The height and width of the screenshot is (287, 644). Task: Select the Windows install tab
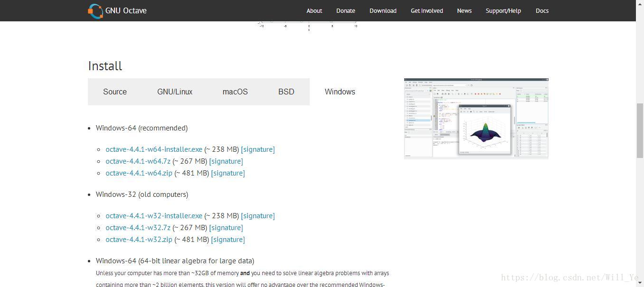coord(340,92)
